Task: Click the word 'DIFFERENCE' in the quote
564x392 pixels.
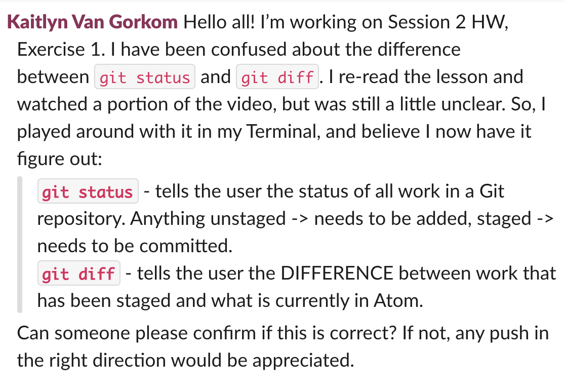Action: click(337, 273)
